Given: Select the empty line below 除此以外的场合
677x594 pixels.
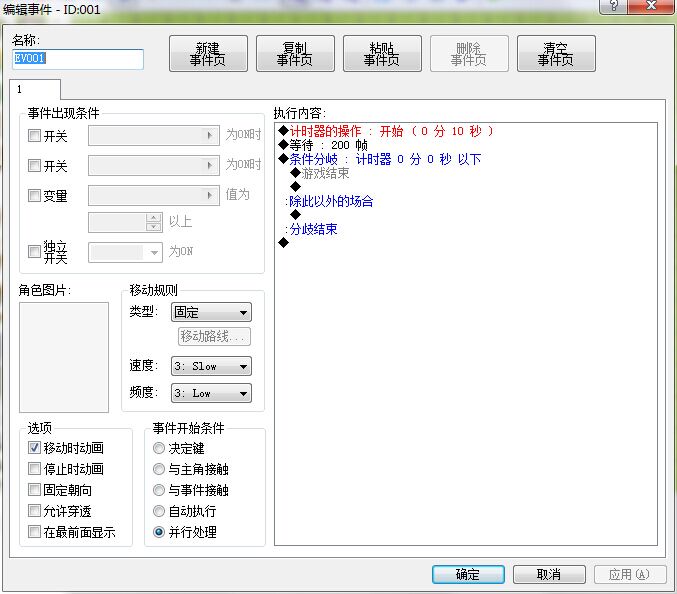Looking at the screenshot, I should (x=466, y=215).
